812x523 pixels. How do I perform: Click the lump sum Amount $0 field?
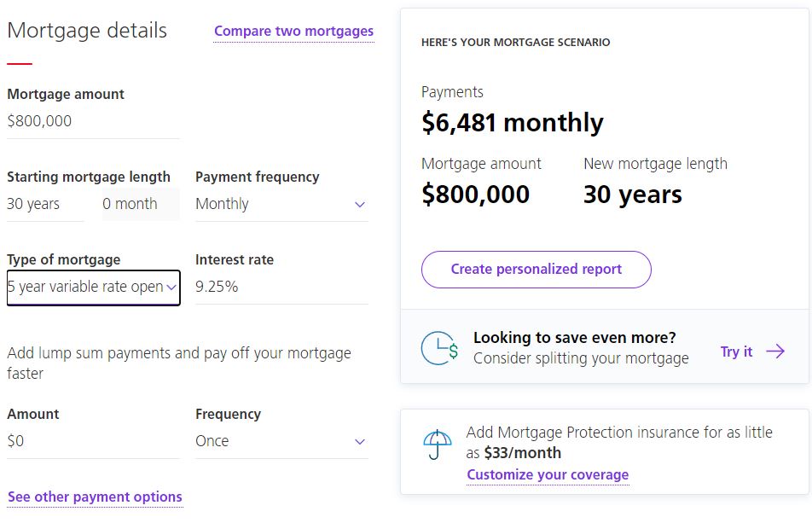[93, 441]
